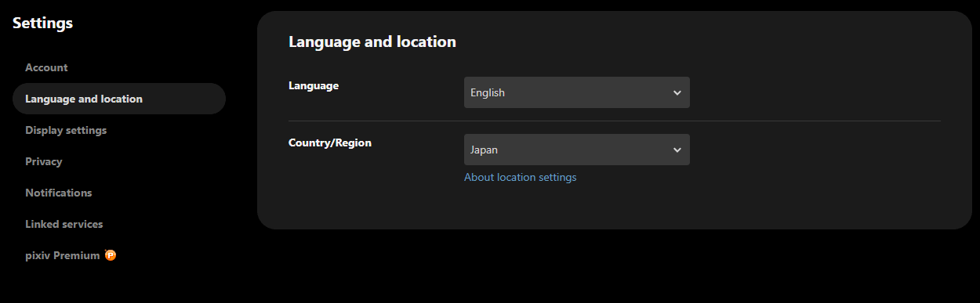Image resolution: width=980 pixels, height=303 pixels.
Task: Click the Settings heading
Action: (42, 23)
